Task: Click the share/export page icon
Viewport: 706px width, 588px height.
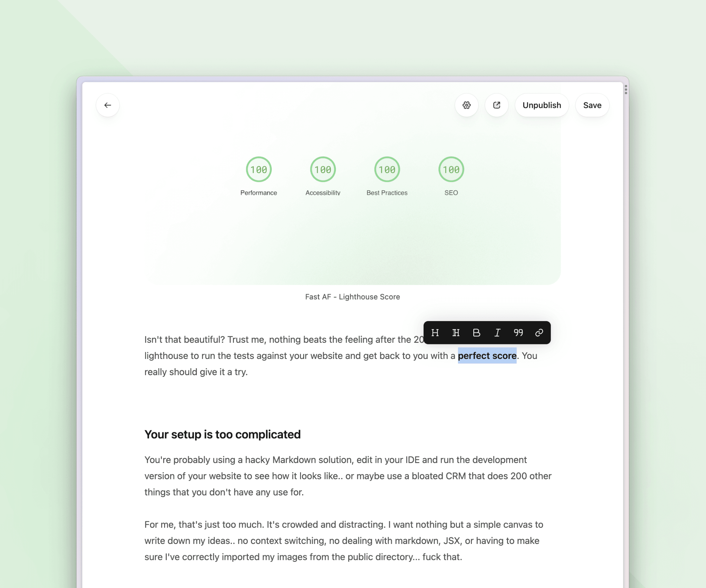Action: tap(497, 104)
